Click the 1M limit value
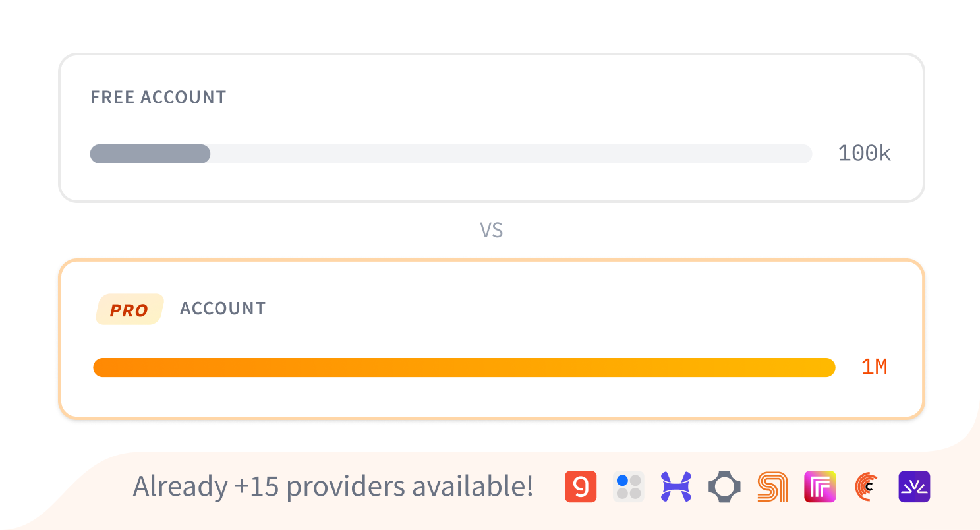The height and width of the screenshot is (530, 980). [x=875, y=367]
